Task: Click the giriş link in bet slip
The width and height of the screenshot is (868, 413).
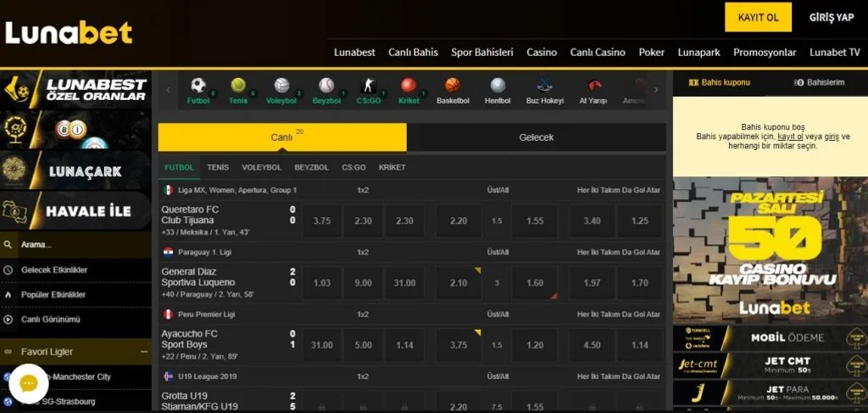Action: (831, 137)
